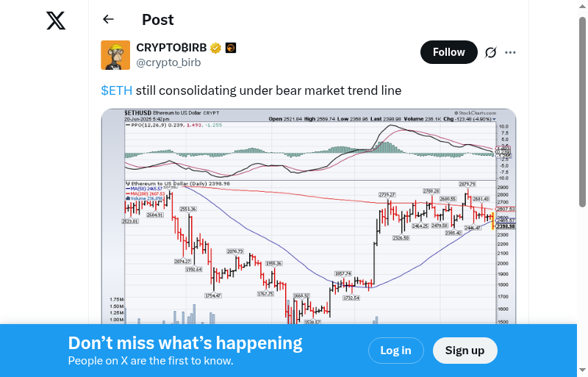Viewport: 588px width, 377px height.
Task: Click the scrollbar down arrow
Action: [x=583, y=370]
